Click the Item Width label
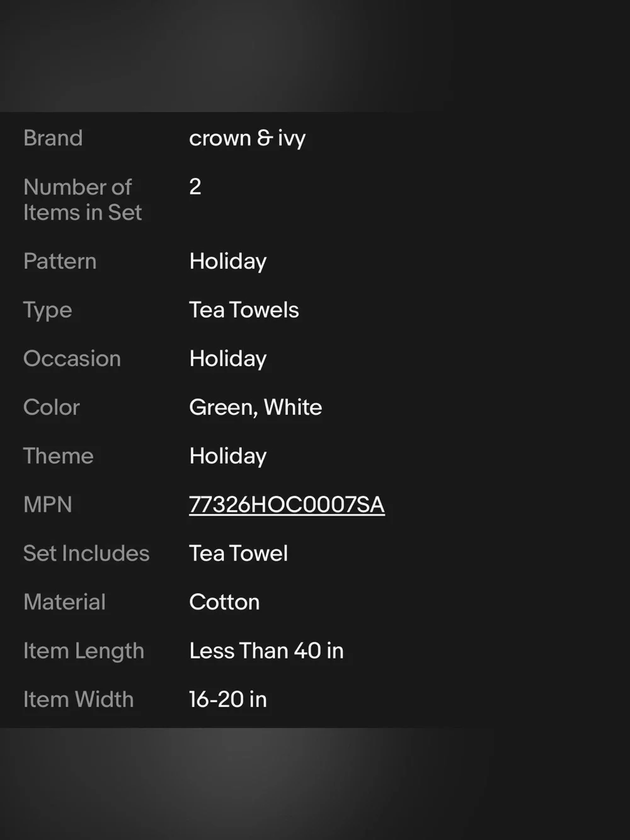Image resolution: width=630 pixels, height=840 pixels. pos(78,699)
